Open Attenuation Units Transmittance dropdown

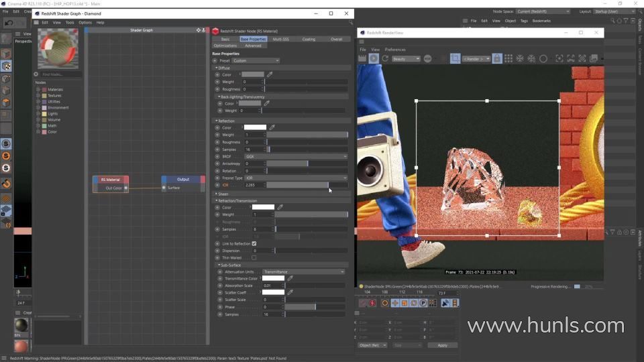point(303,272)
